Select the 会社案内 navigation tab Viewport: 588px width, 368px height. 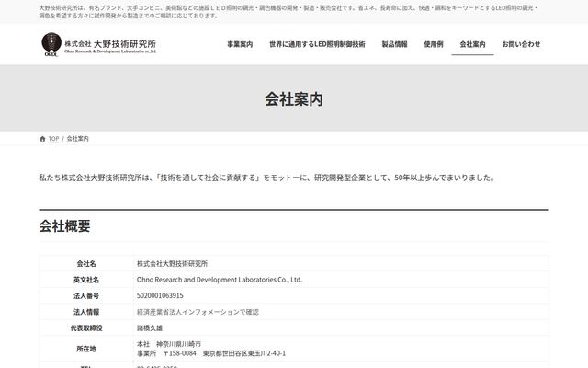coord(472,44)
